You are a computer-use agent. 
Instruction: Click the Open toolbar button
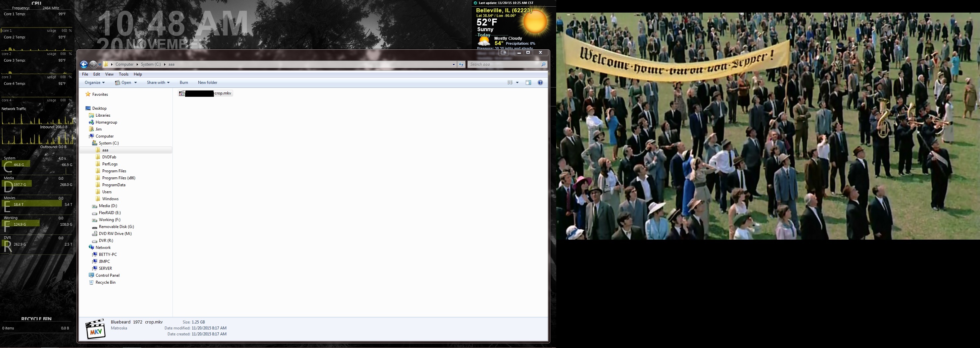(x=123, y=83)
